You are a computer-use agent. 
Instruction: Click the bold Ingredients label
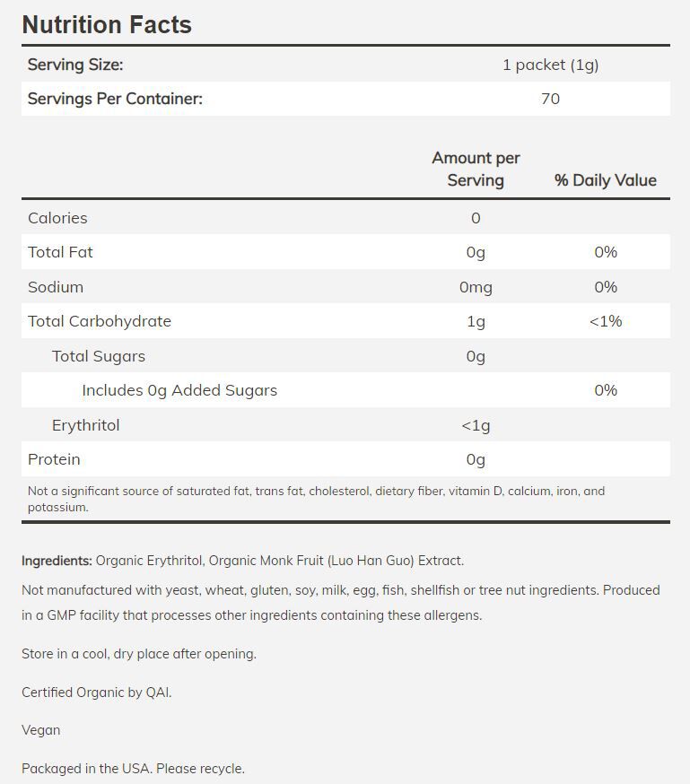pyautogui.click(x=57, y=561)
